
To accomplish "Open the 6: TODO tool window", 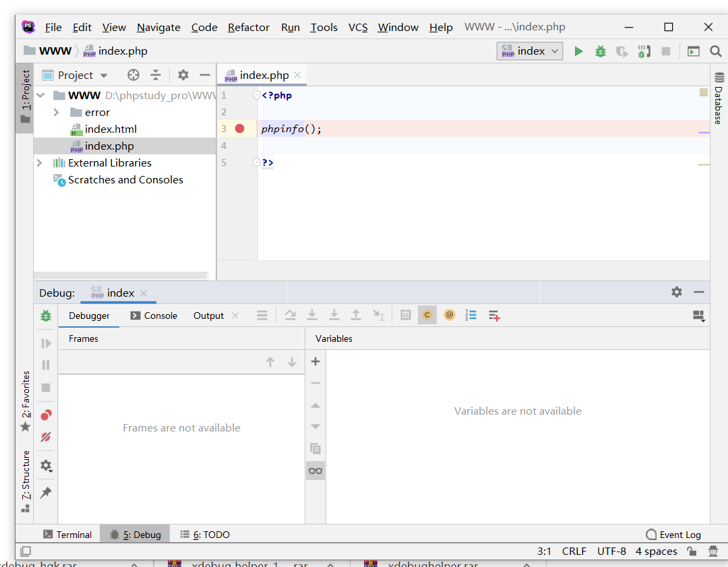I will pos(205,535).
